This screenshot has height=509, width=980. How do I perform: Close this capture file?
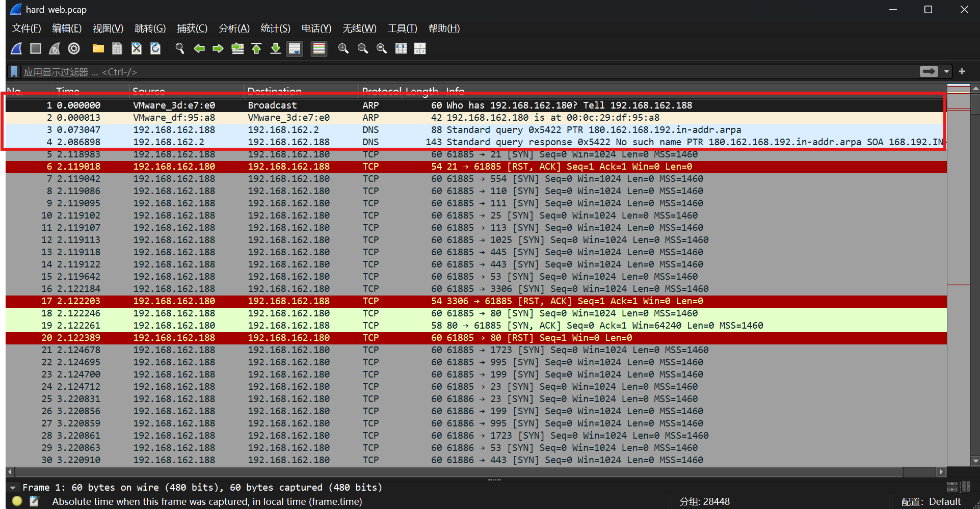136,48
